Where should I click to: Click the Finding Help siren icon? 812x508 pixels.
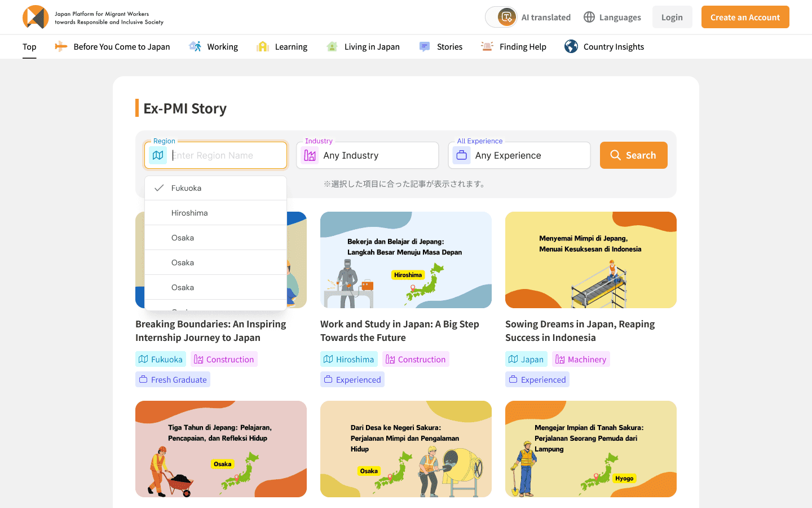tap(487, 46)
